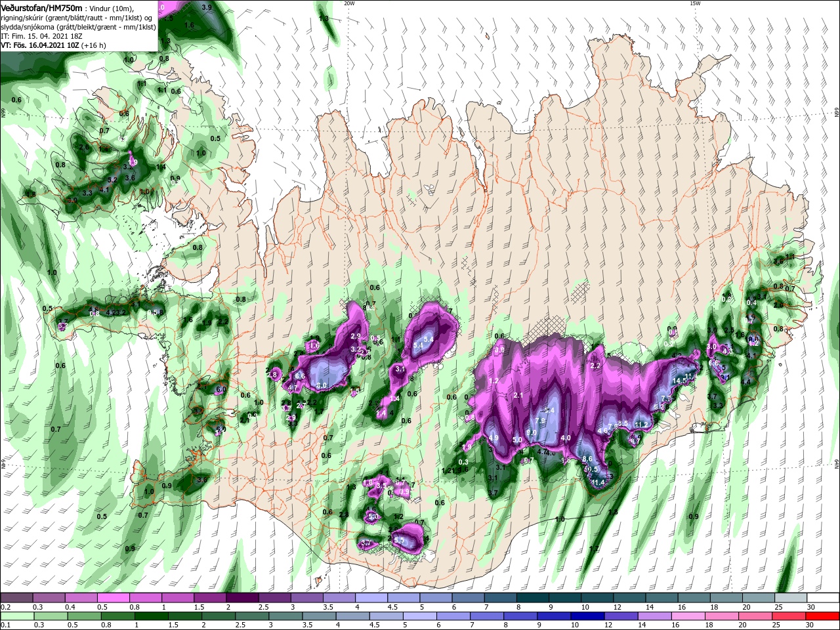Screen dimensions: 840x630
Task: Click the Veðurstofan/HM750m title text
Action: click(41, 7)
